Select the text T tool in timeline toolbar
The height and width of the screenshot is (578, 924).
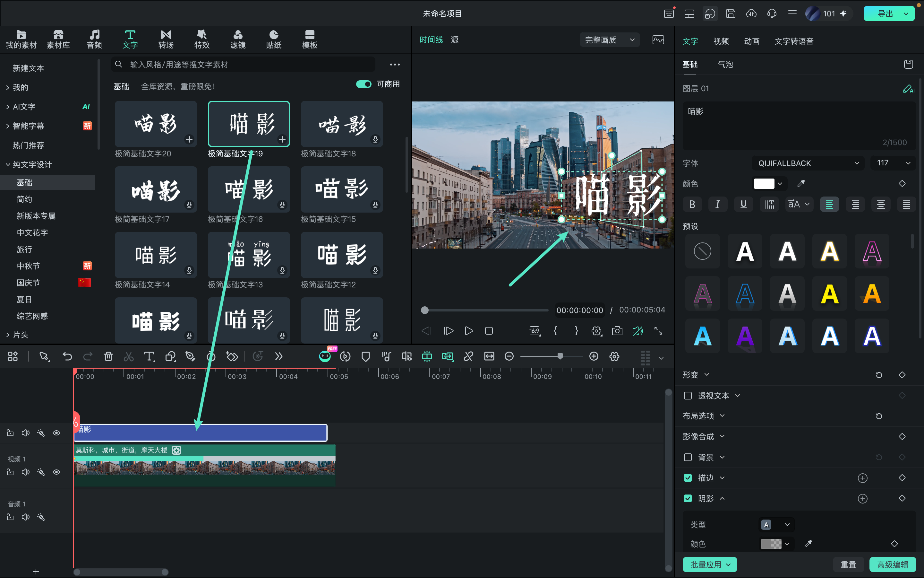(149, 356)
